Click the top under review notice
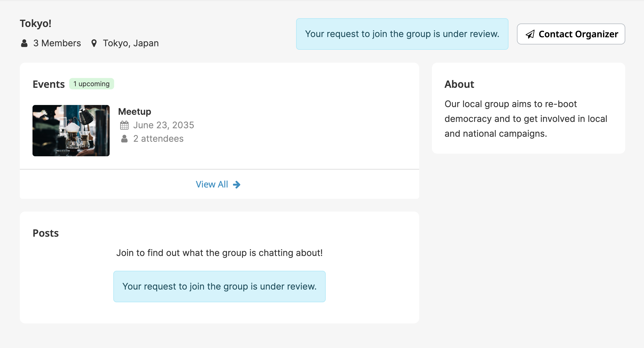 coord(402,34)
